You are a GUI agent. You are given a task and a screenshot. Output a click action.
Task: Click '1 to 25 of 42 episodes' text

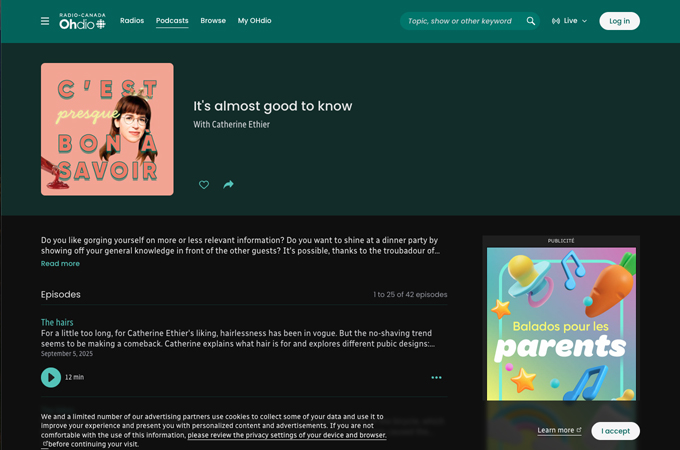click(410, 294)
